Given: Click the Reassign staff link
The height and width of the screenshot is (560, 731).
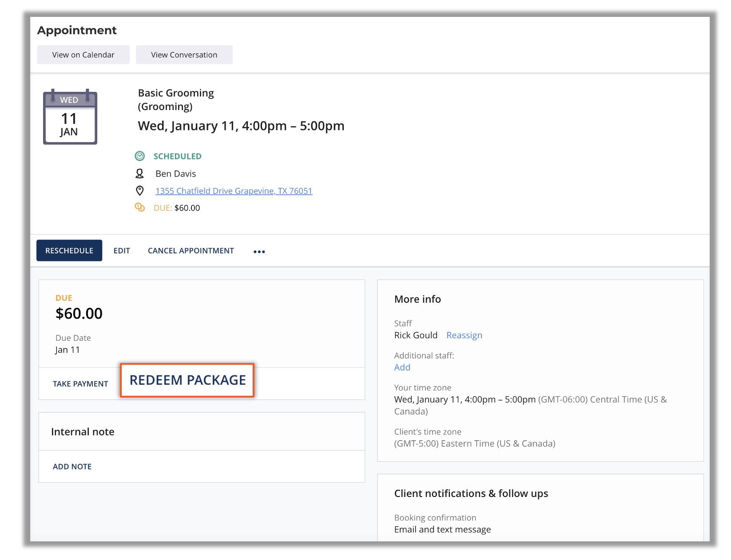Looking at the screenshot, I should 464,335.
